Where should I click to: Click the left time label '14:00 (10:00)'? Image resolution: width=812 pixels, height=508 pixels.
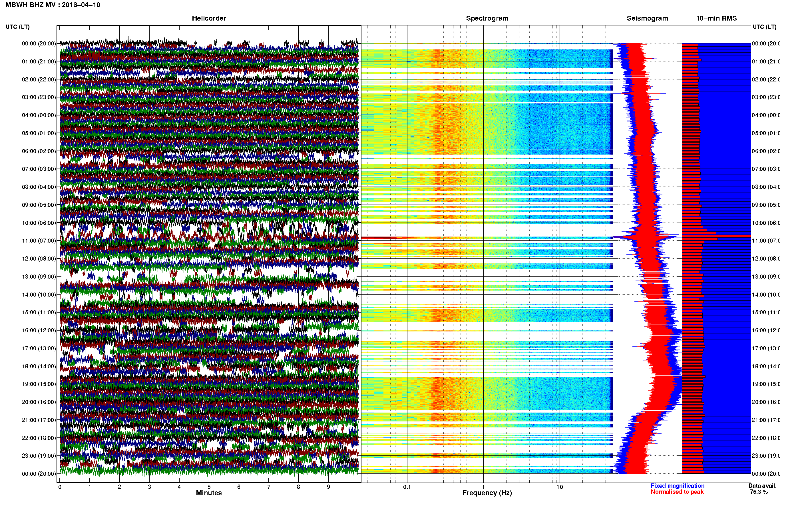click(x=39, y=295)
